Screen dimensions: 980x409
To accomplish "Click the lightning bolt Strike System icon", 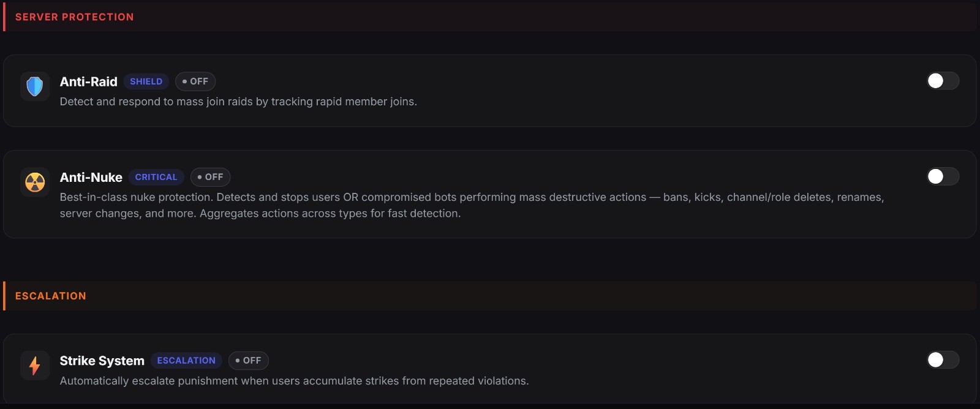I will (x=35, y=366).
